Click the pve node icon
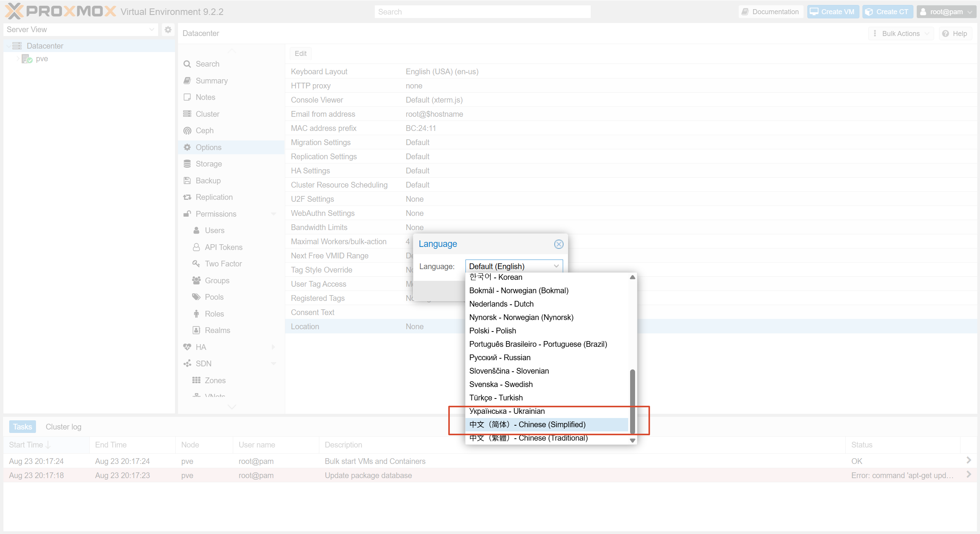Image resolution: width=980 pixels, height=534 pixels. [27, 59]
